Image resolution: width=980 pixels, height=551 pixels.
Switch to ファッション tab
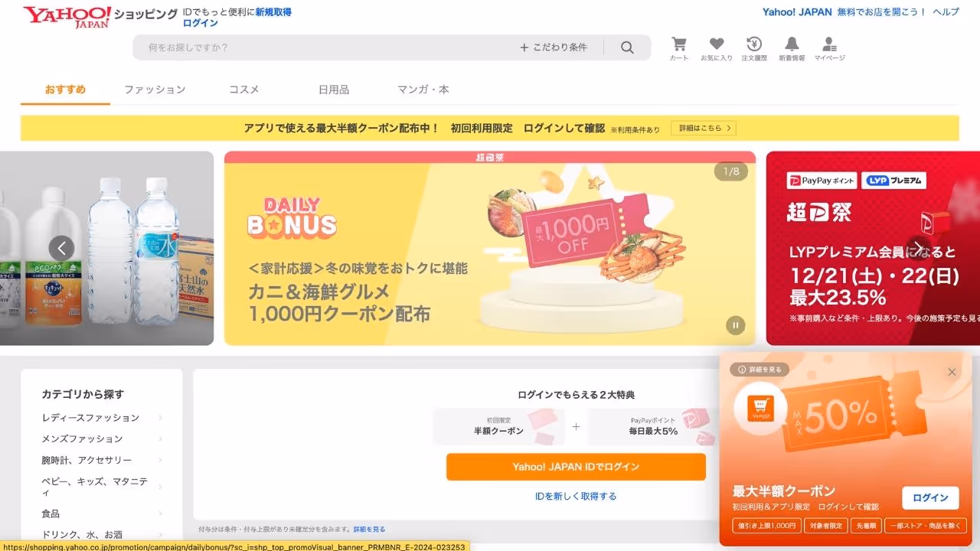(x=155, y=90)
